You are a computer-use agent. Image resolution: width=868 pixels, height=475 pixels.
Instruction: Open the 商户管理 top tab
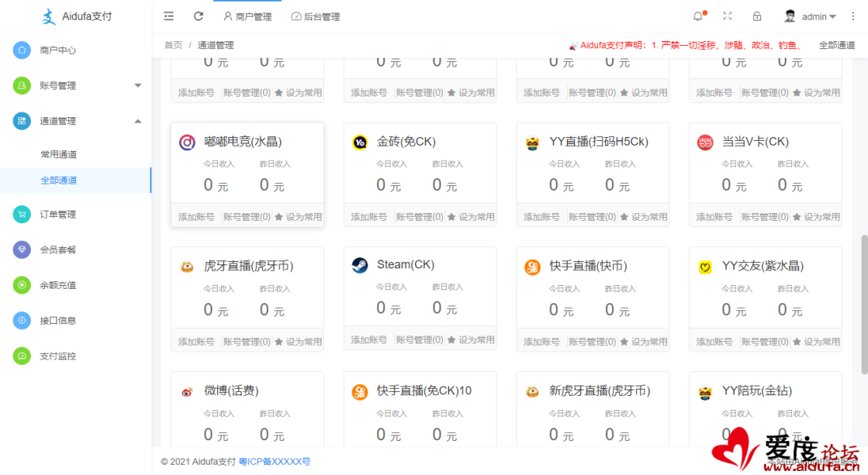pos(247,17)
